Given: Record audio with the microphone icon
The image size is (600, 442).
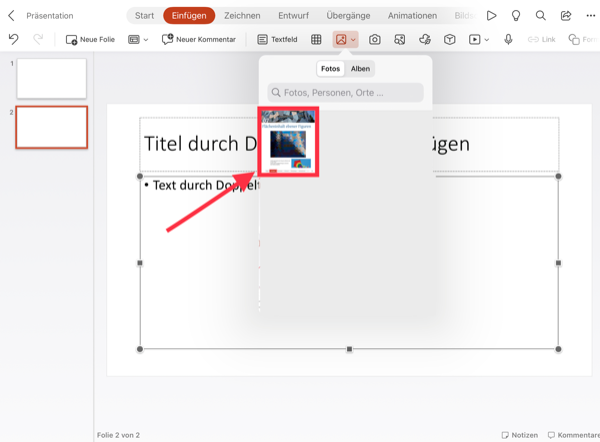Looking at the screenshot, I should (508, 39).
